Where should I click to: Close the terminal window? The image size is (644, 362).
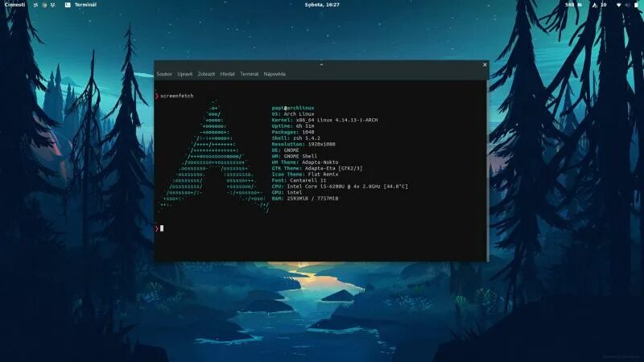click(485, 65)
